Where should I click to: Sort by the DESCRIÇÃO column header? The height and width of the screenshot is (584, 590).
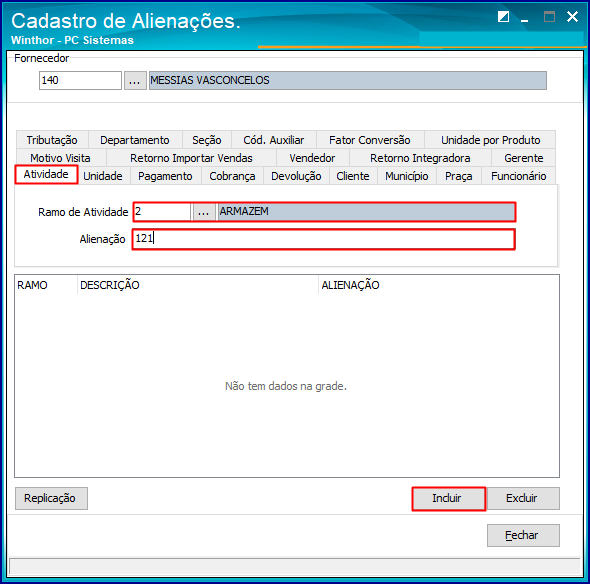[198, 285]
